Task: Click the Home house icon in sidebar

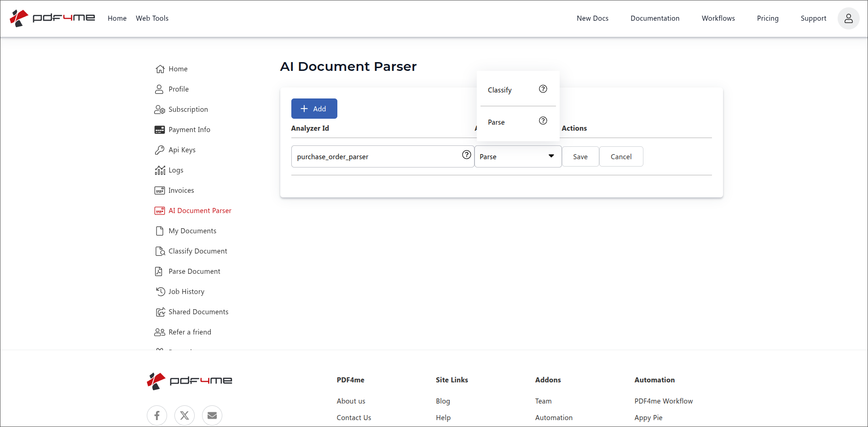Action: point(160,69)
